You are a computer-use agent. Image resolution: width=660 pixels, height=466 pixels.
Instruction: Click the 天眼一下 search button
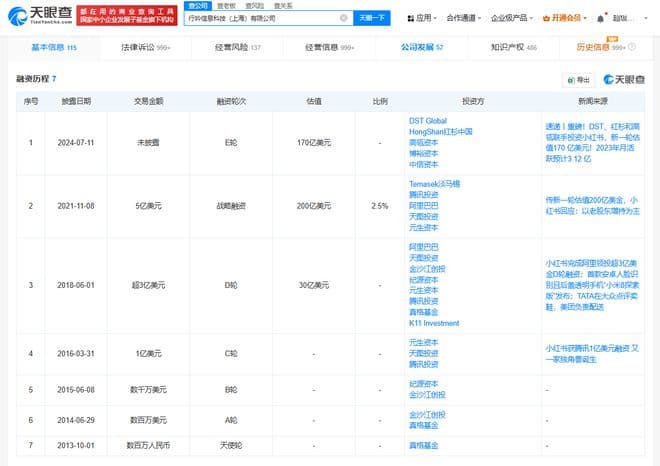pos(374,18)
